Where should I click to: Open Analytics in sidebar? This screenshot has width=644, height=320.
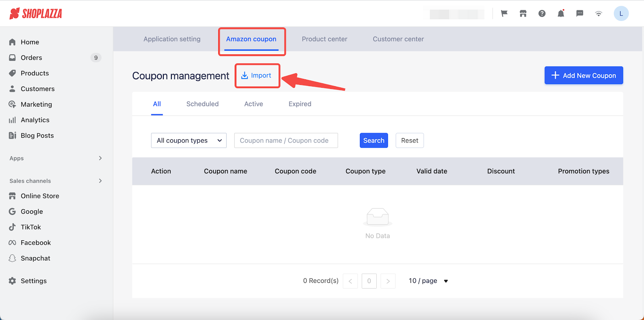click(35, 120)
